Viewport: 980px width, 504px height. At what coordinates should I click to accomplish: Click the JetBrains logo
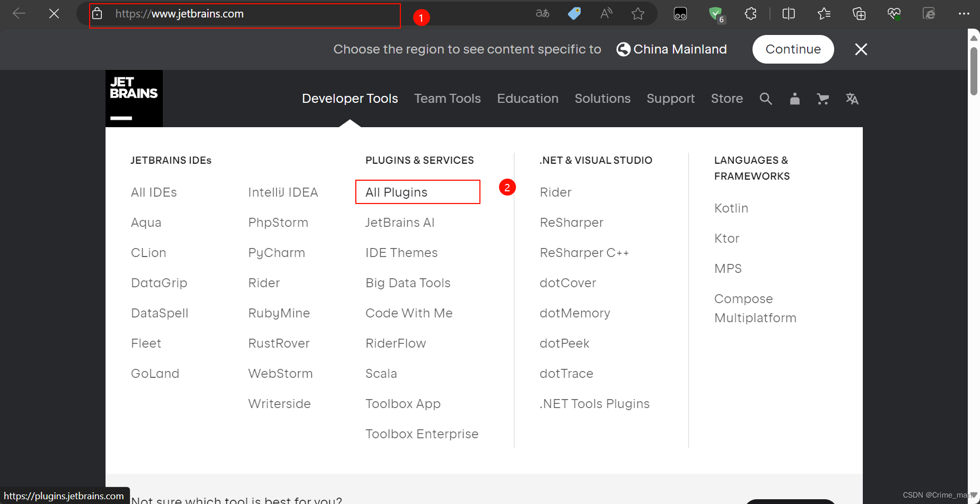click(x=134, y=99)
